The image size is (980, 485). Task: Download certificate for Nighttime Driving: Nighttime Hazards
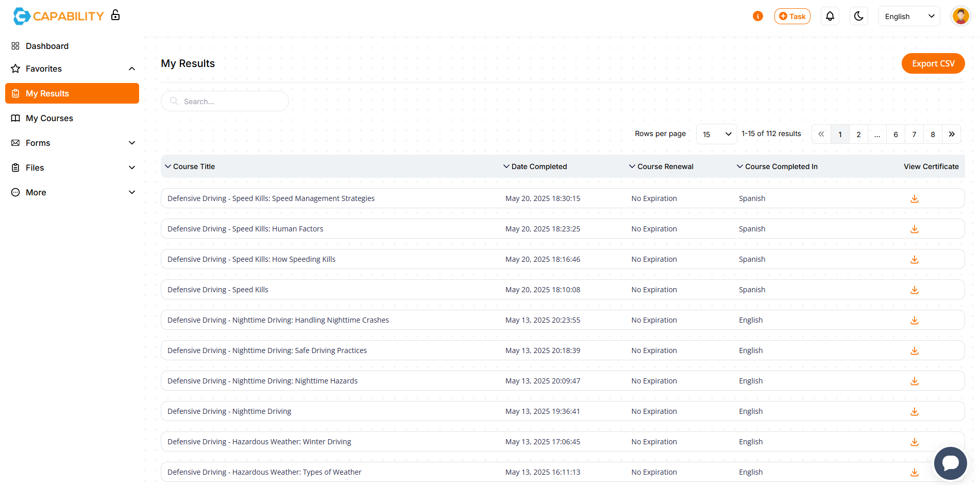tap(914, 381)
